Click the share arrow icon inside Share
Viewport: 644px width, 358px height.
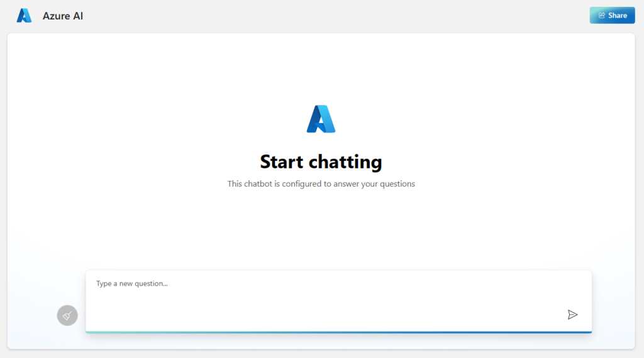click(602, 15)
